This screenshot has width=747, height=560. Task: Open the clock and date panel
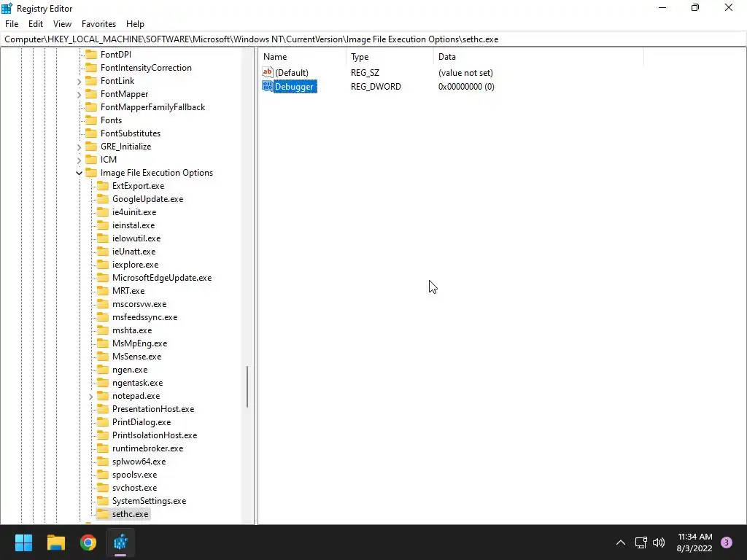coord(694,542)
